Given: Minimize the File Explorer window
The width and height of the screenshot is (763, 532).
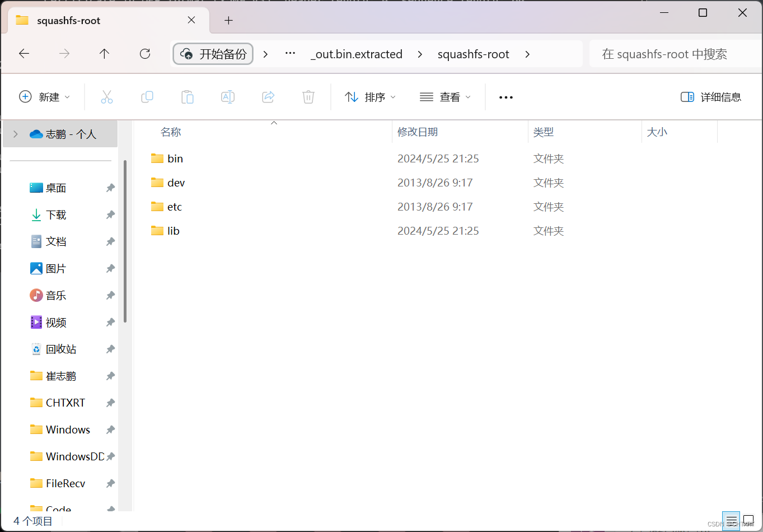Looking at the screenshot, I should tap(664, 13).
